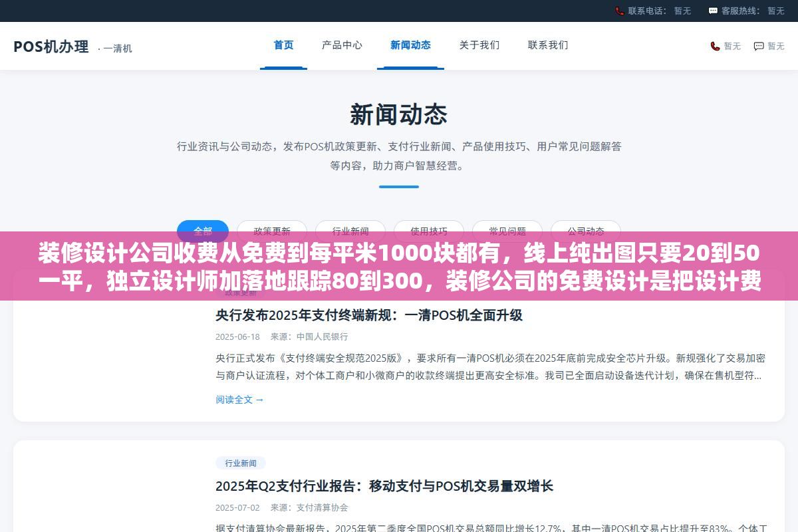Click the source 来源：中国人民银行
This screenshot has height=532, width=798.
click(x=309, y=336)
